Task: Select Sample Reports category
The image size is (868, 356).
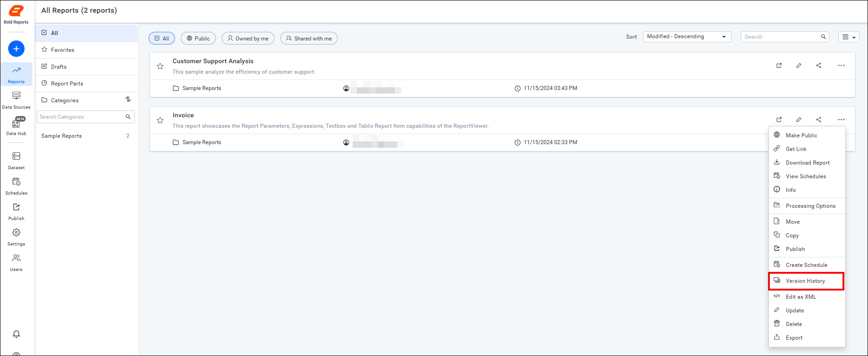Action: [x=85, y=136]
